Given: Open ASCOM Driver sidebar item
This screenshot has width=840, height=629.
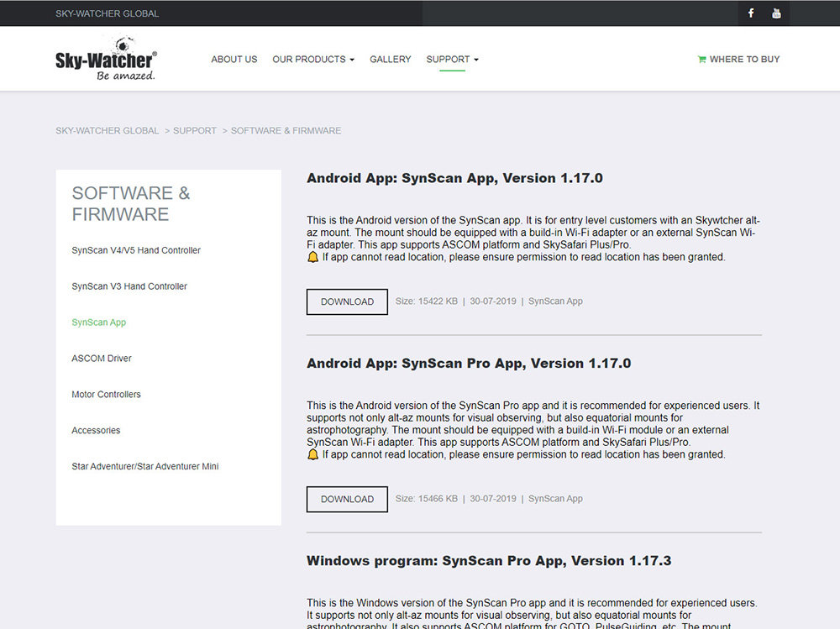Looking at the screenshot, I should pyautogui.click(x=102, y=358).
